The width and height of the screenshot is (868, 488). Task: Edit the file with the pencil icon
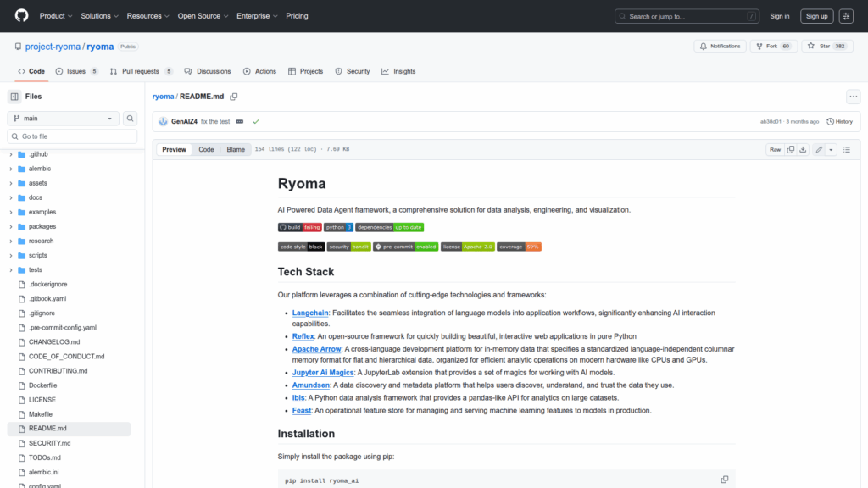819,150
